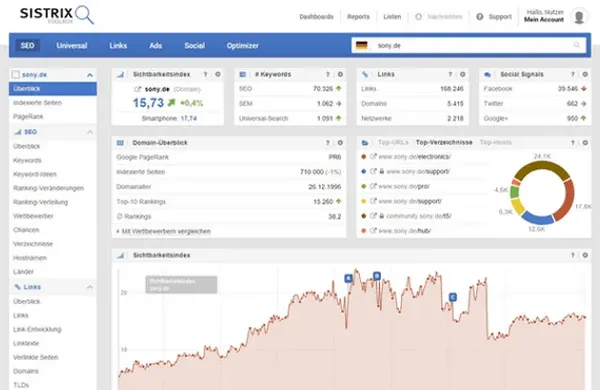Open # Keywords box help icon
This screenshot has height=390, width=600.
328,74
